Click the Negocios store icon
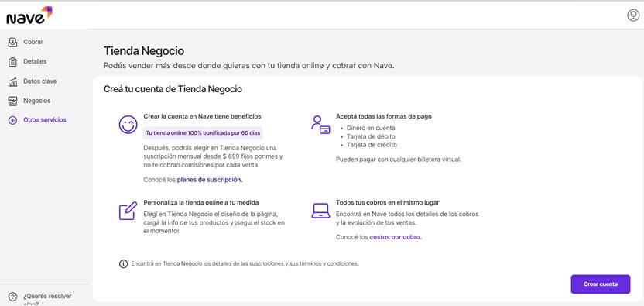Screen dimensions: 644x306 [x=12, y=101]
